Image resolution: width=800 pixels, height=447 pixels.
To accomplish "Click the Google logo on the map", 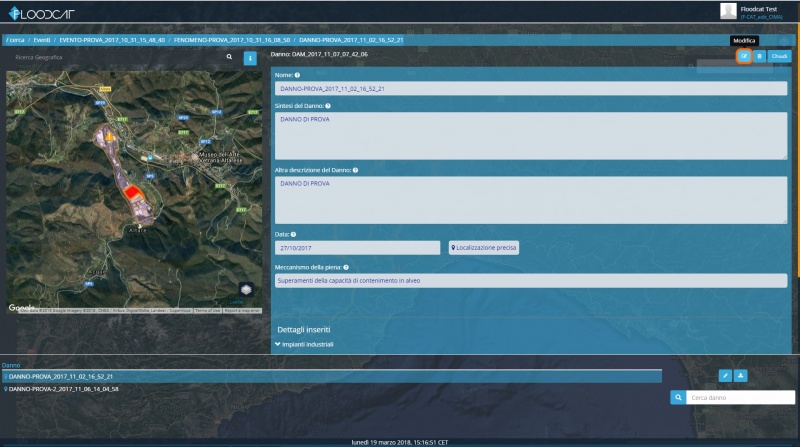I will tap(21, 308).
